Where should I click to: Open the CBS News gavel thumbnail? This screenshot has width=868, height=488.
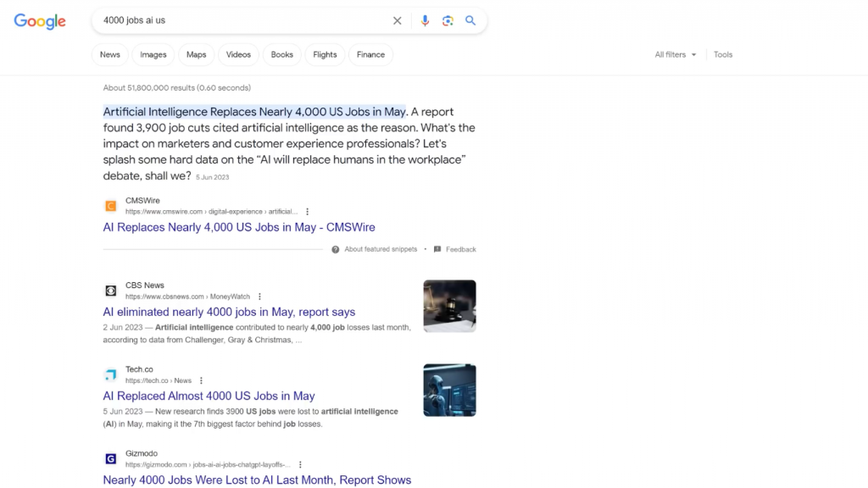(x=449, y=306)
